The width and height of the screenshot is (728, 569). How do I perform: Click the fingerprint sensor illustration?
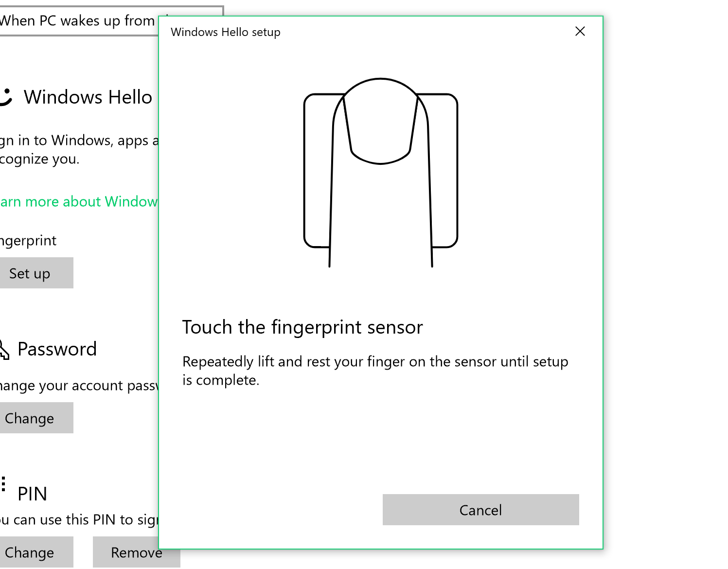click(x=381, y=173)
